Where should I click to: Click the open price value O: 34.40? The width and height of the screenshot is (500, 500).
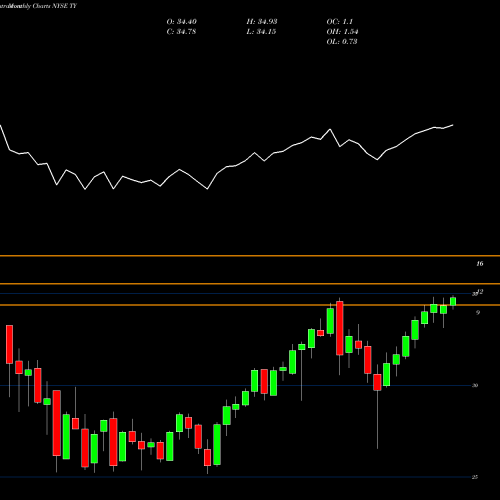pyautogui.click(x=182, y=22)
